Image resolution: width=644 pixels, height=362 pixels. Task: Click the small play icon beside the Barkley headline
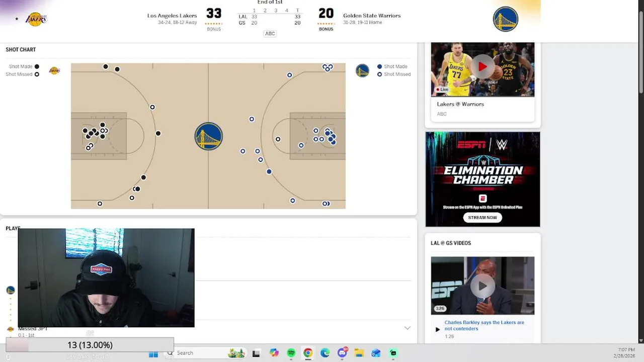437,329
